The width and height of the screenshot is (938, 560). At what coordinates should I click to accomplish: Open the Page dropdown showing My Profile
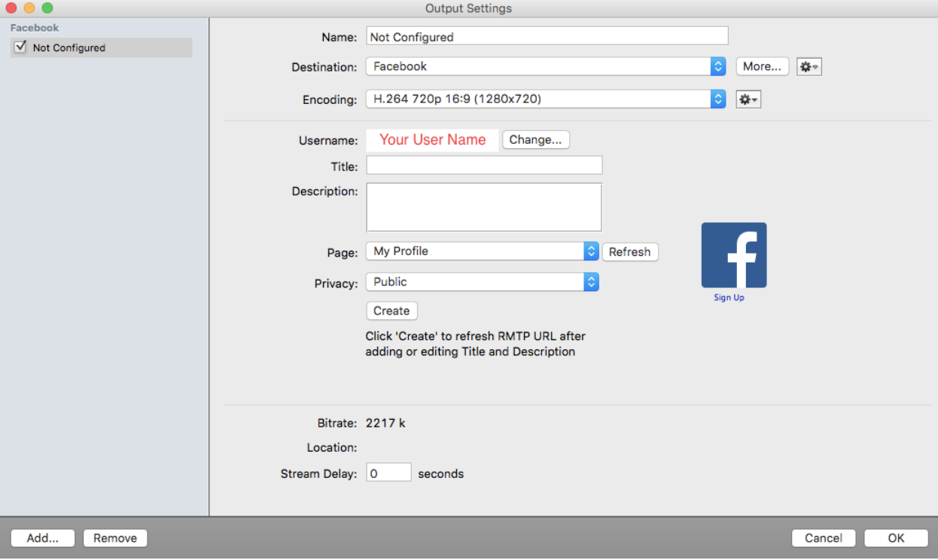coord(482,251)
